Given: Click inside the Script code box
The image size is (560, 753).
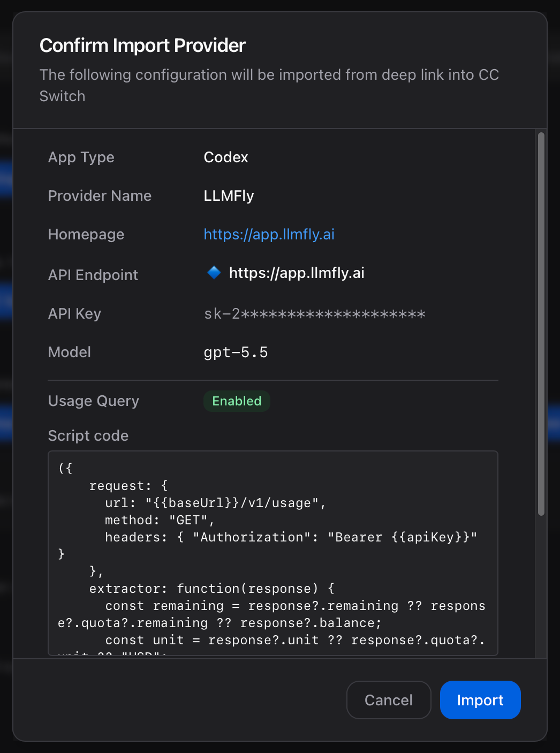Looking at the screenshot, I should [273, 553].
